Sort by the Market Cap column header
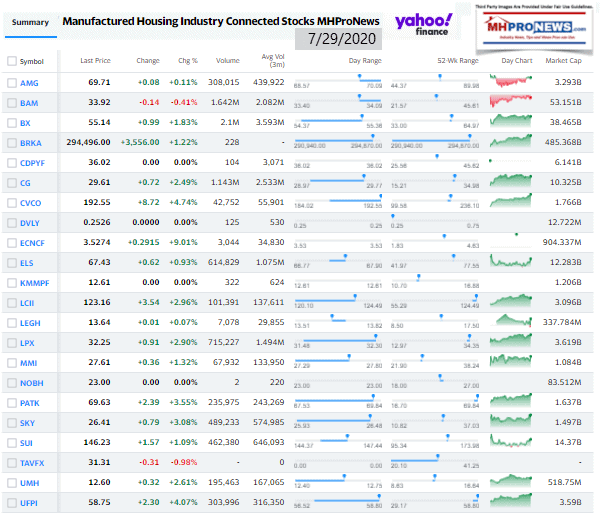Viewport: 602px width, 517px height. click(x=563, y=61)
